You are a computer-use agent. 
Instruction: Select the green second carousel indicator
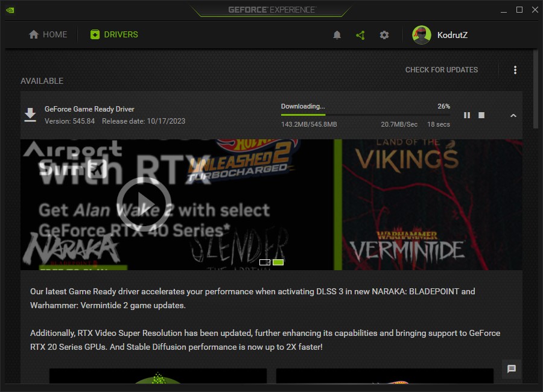[278, 262]
